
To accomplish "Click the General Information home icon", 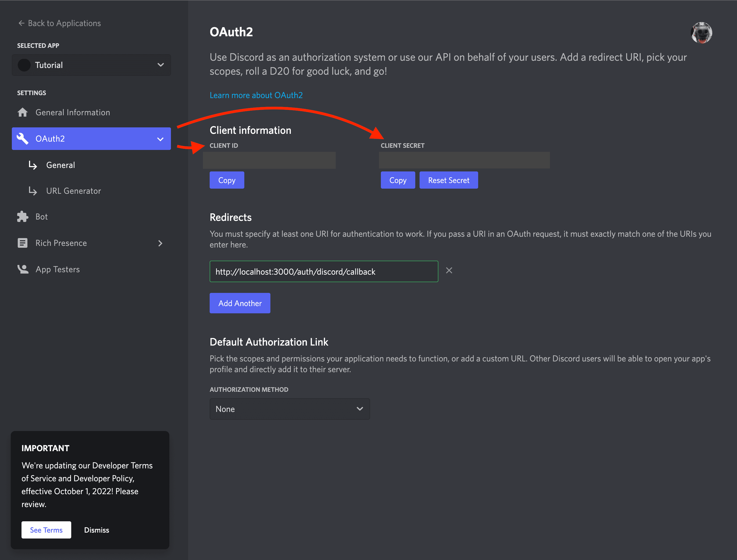I will pos(23,112).
